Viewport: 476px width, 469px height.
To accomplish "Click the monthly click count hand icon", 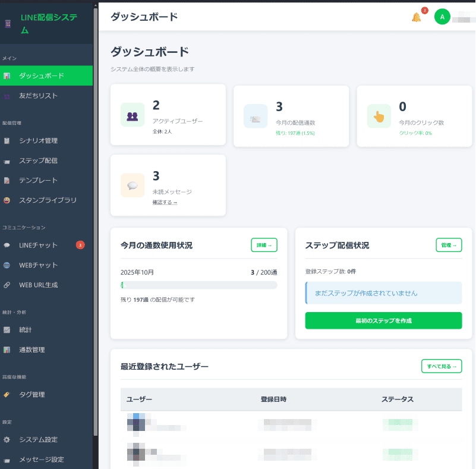I will coord(379,116).
